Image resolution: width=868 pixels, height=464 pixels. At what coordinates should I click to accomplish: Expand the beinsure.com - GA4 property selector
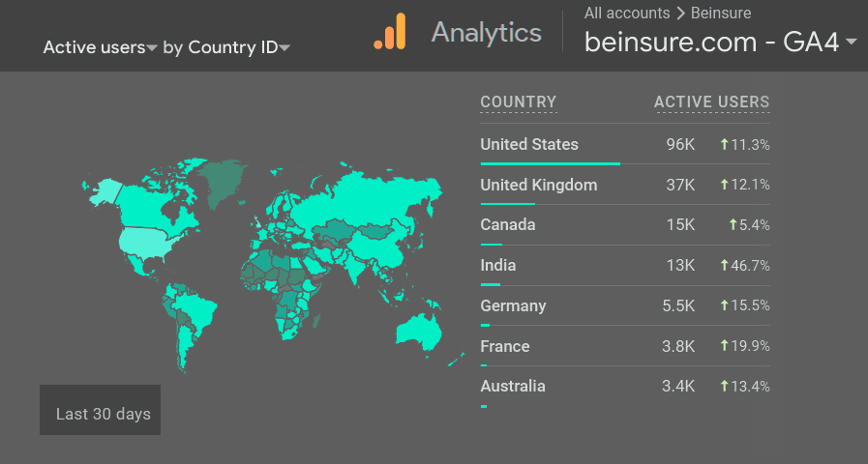click(721, 42)
